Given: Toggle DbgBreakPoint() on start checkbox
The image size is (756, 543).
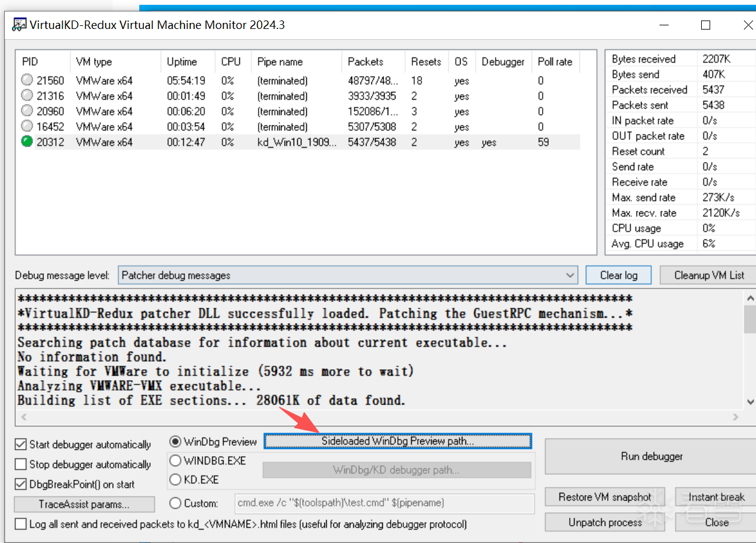Looking at the screenshot, I should click(20, 484).
